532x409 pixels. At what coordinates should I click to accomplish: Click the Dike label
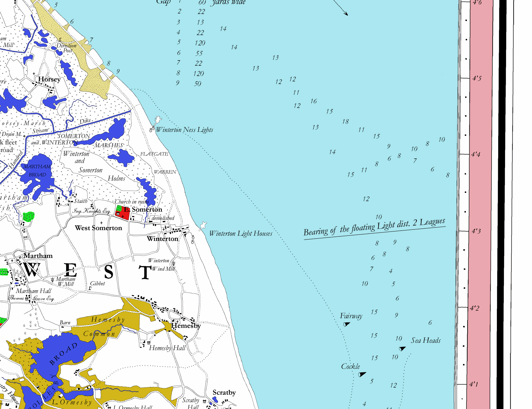coord(85,121)
